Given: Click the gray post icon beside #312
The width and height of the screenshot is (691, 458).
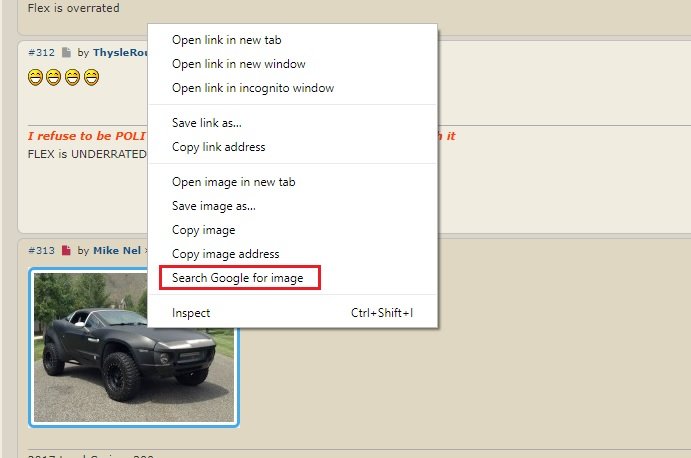Looking at the screenshot, I should (x=66, y=52).
